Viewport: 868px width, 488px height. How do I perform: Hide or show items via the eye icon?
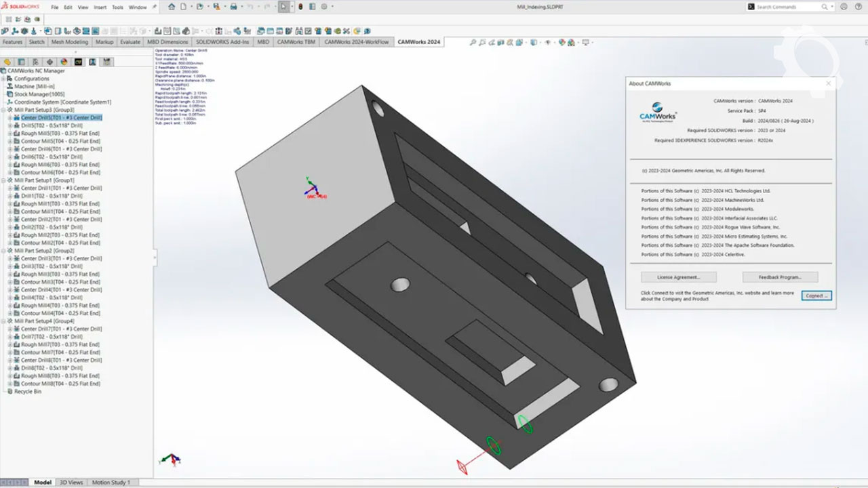[x=549, y=42]
